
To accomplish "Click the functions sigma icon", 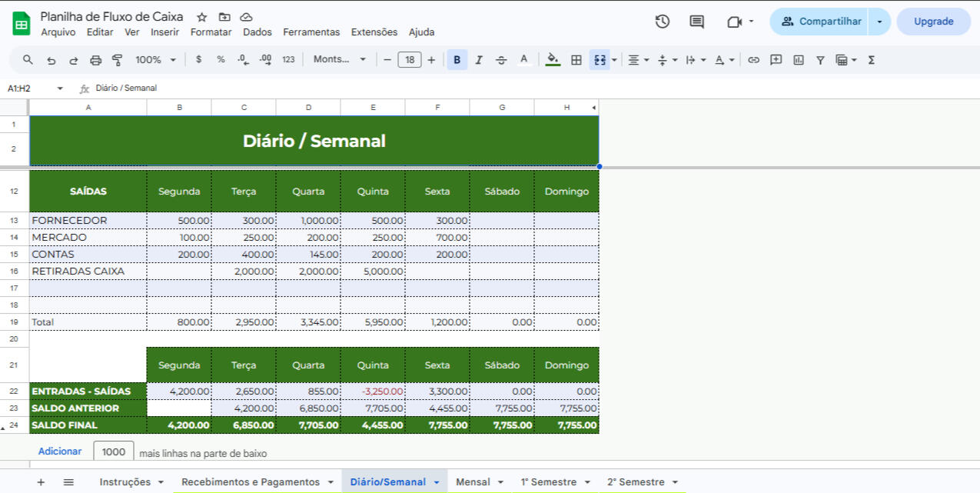I will click(871, 60).
